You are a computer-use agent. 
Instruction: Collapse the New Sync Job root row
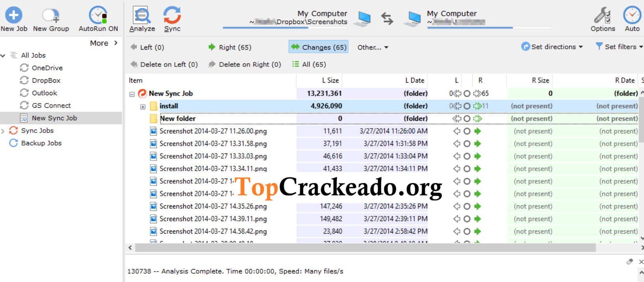coord(132,94)
